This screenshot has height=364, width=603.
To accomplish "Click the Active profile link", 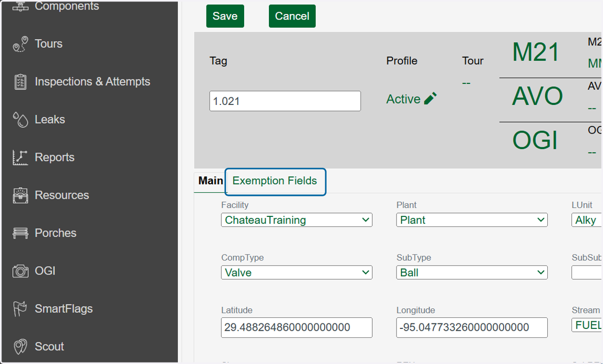I will (x=404, y=99).
